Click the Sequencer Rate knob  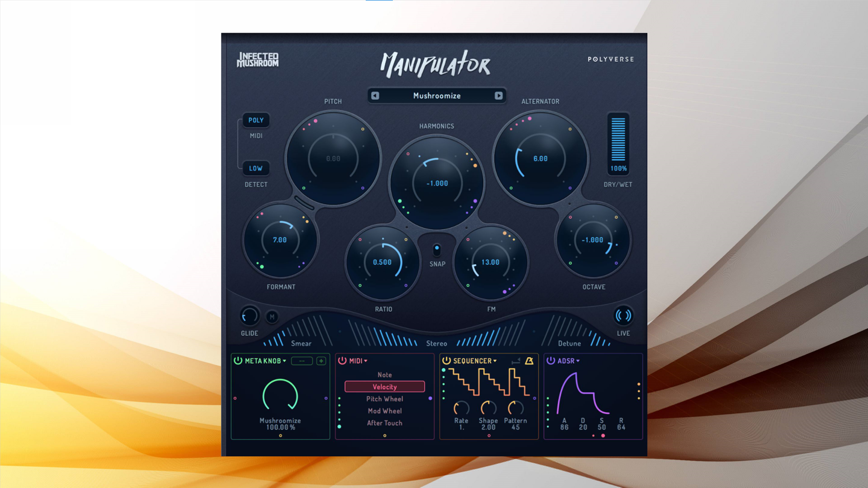click(461, 408)
